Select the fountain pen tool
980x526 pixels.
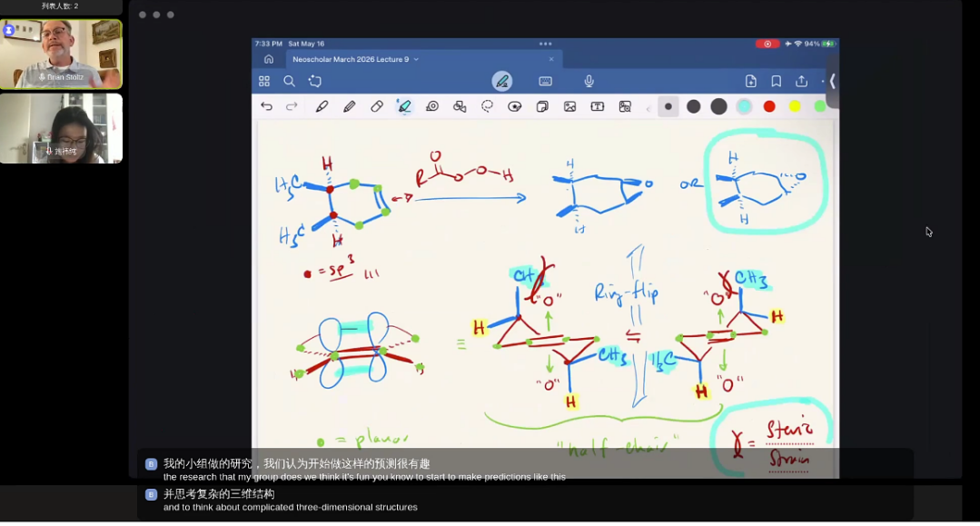click(x=322, y=107)
